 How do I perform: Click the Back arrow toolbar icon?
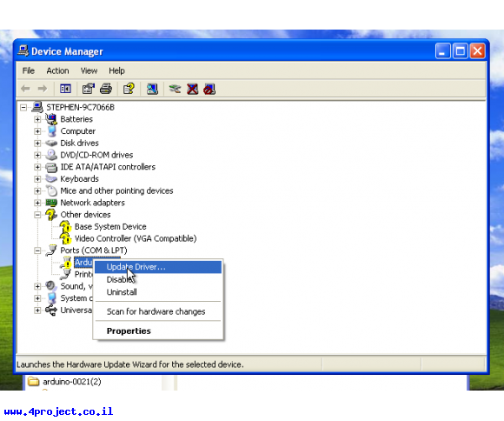coord(25,89)
